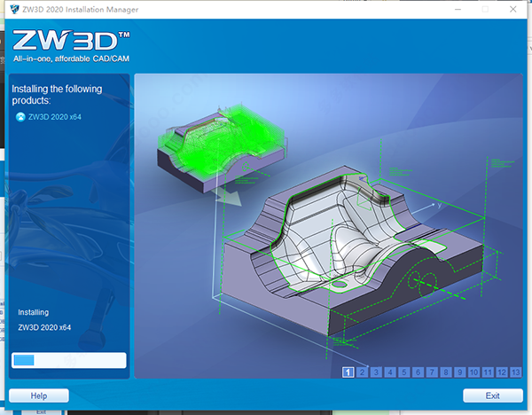Click the installer shield icon in title bar

[x=14, y=9]
